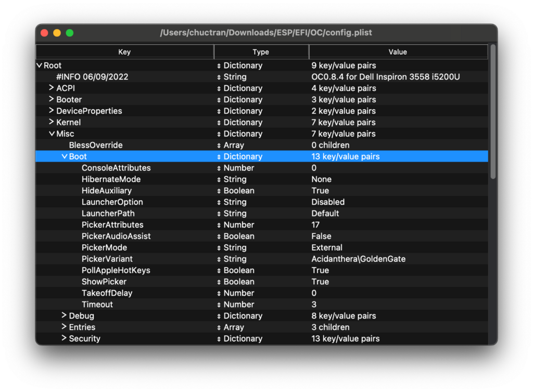Viewport: 533px width, 392px height.
Task: Expand the ACPI dictionary entry
Action: pyautogui.click(x=52, y=88)
